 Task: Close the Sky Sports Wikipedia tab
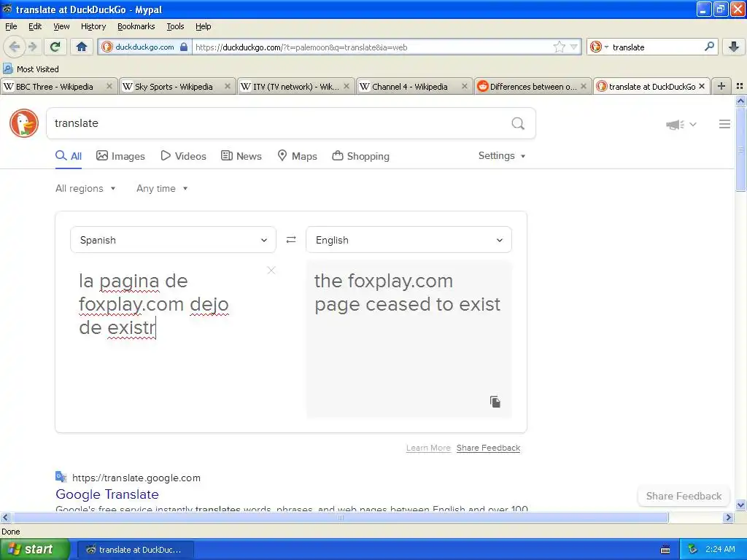click(228, 86)
